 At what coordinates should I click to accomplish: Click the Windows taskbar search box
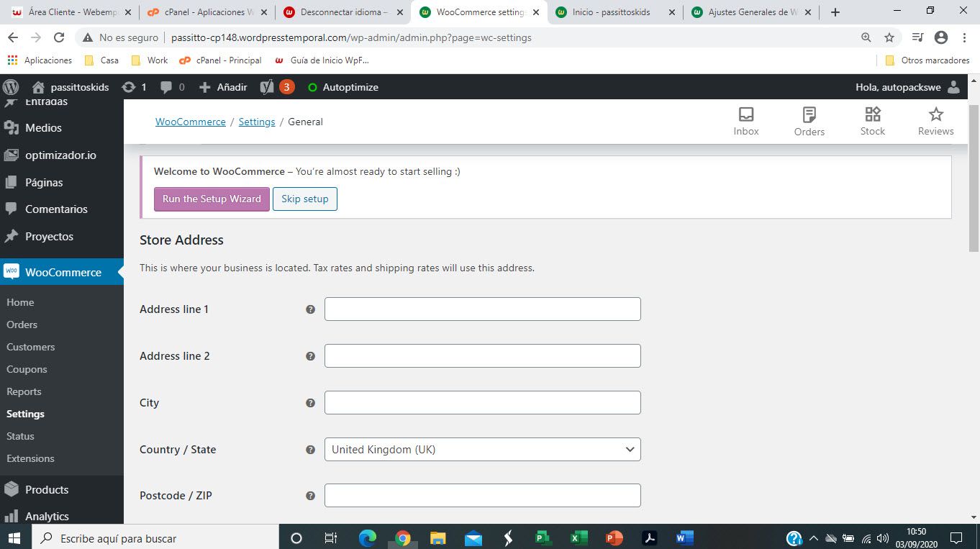[x=155, y=537]
